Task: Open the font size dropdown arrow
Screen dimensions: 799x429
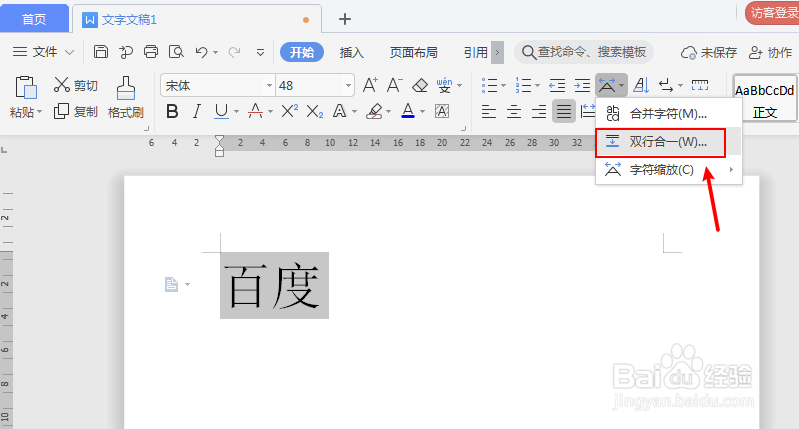Action: pyautogui.click(x=348, y=86)
